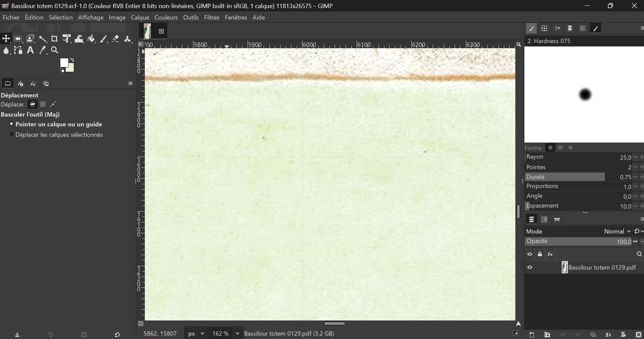This screenshot has height=339, width=644.
Task: Select the Paintbrush tool in the toolbox
Action: pos(103,39)
